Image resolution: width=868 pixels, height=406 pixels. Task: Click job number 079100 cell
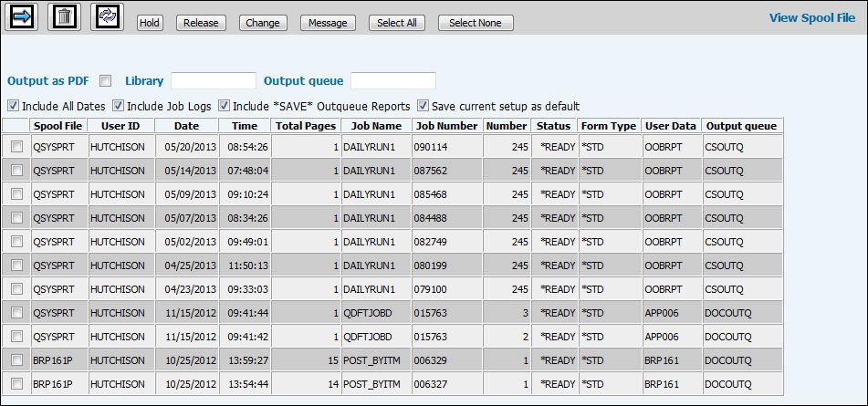(447, 289)
